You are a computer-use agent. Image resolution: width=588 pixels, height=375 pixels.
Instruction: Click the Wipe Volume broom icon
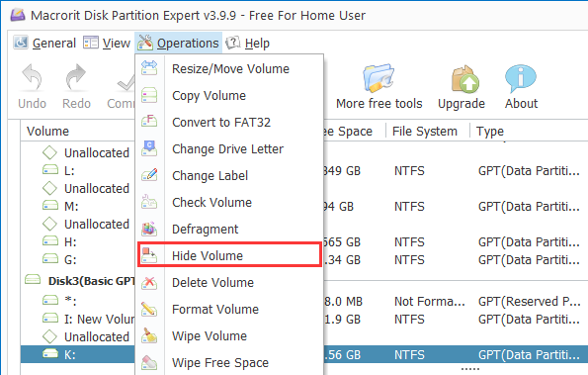coord(149,335)
